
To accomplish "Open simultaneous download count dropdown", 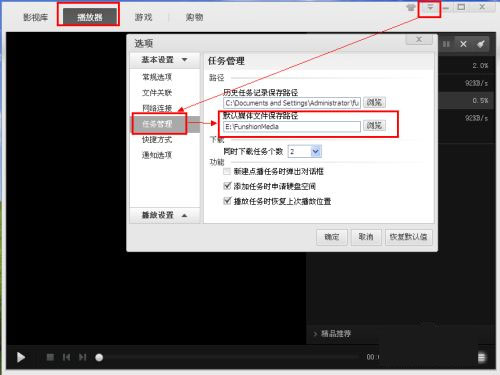I will (316, 152).
